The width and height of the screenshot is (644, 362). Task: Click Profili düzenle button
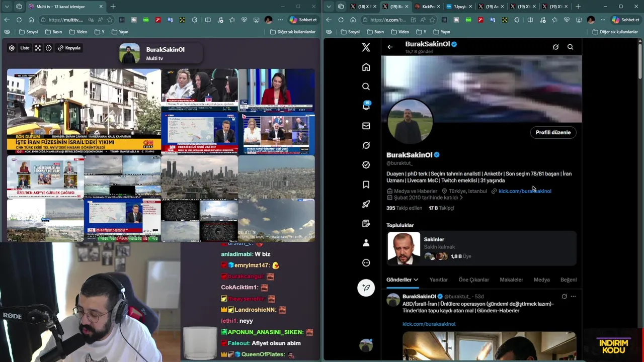coord(553,132)
